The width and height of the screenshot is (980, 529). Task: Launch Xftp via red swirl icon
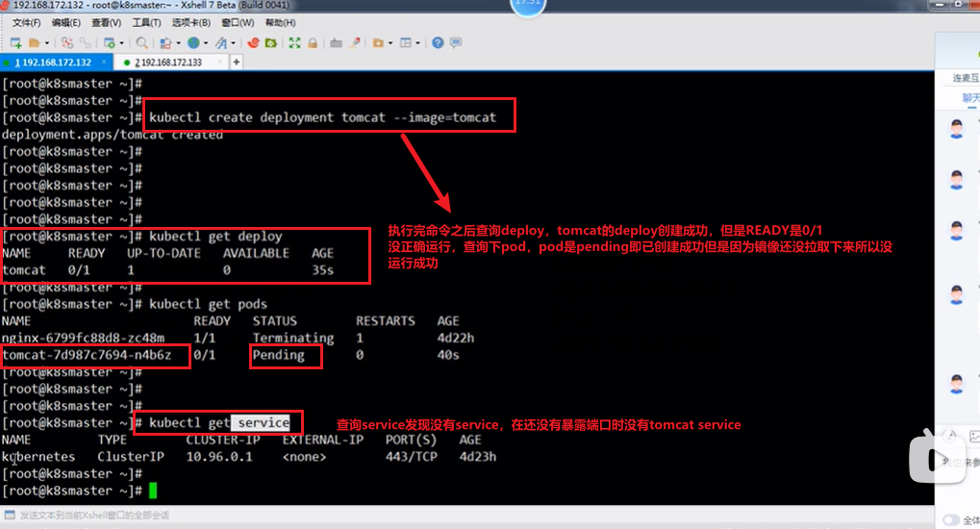tap(253, 42)
